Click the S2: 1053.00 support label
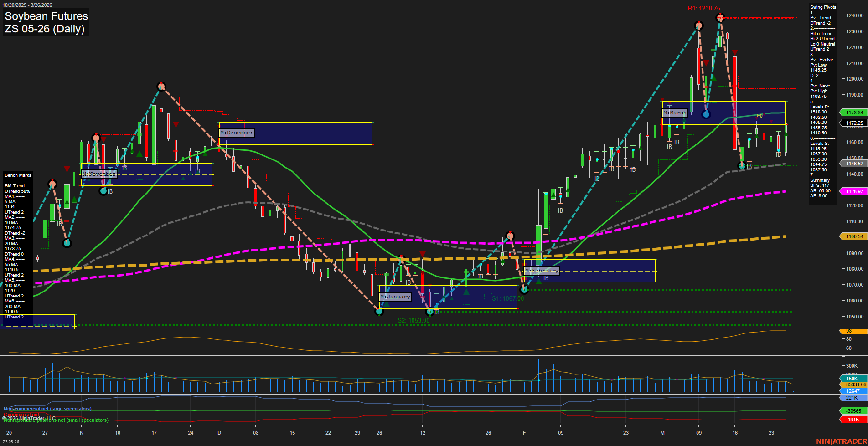The width and height of the screenshot is (868, 446). pos(413,320)
